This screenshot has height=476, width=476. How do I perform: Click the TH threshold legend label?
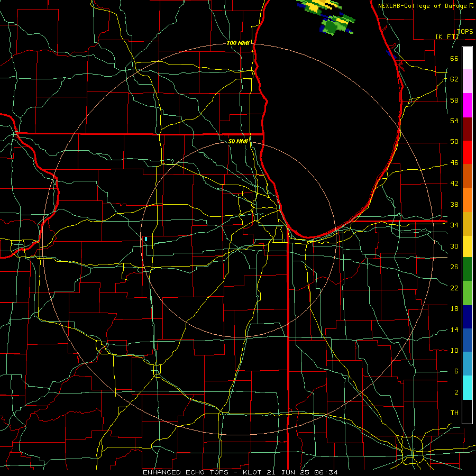pyautogui.click(x=454, y=413)
